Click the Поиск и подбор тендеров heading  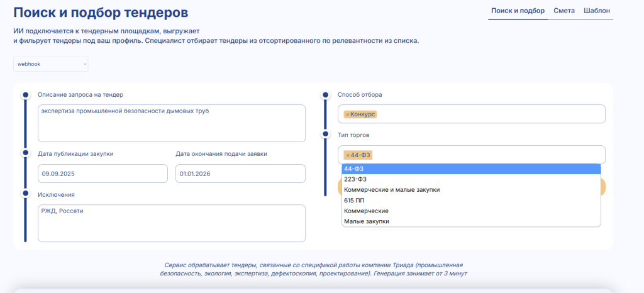click(x=101, y=13)
